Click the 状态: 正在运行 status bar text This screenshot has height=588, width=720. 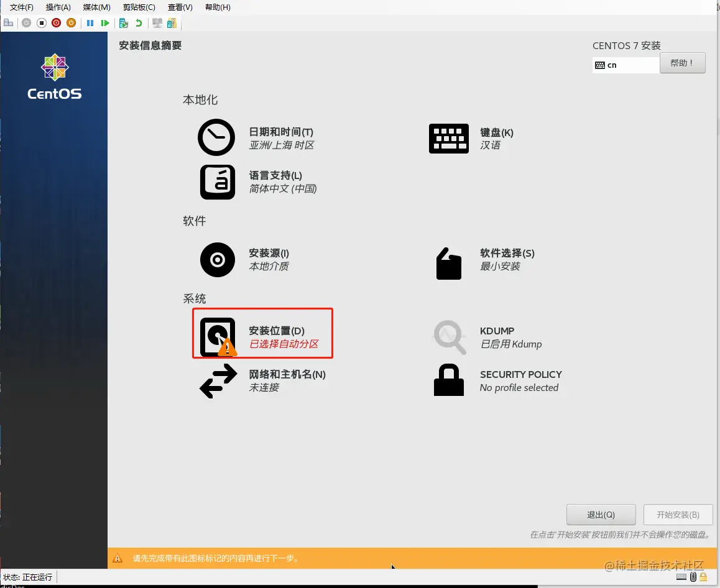27,577
